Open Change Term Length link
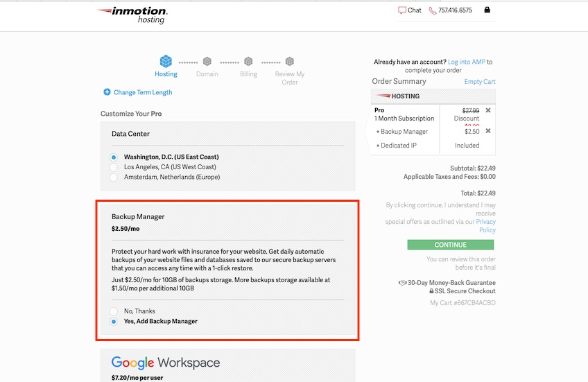The height and width of the screenshot is (382, 588). [x=143, y=92]
